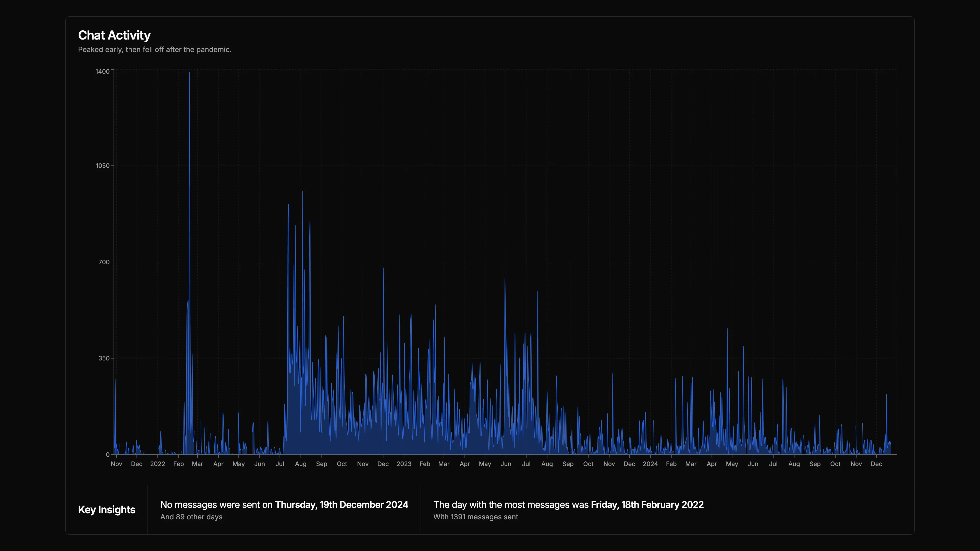Select the 2024 x-axis marker

coord(651,464)
